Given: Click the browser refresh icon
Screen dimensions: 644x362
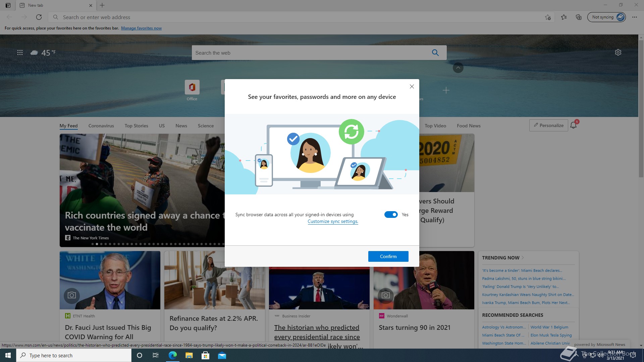Looking at the screenshot, I should 39,17.
